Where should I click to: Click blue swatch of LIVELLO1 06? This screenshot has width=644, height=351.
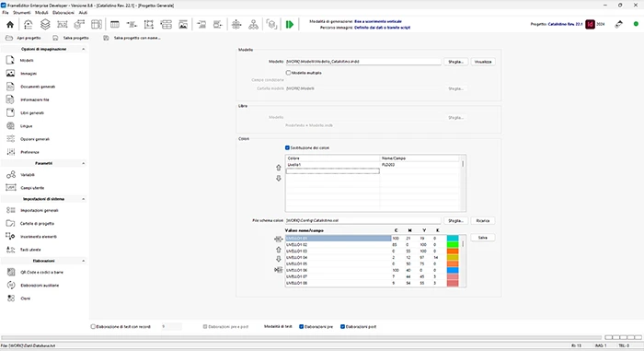pos(453,270)
